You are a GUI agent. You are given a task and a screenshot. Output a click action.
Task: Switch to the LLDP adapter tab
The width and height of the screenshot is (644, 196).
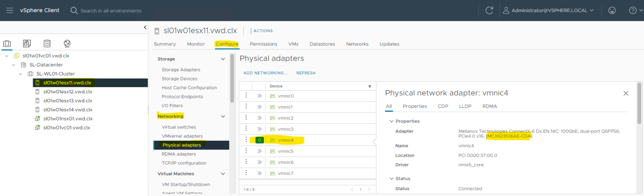tap(465, 106)
